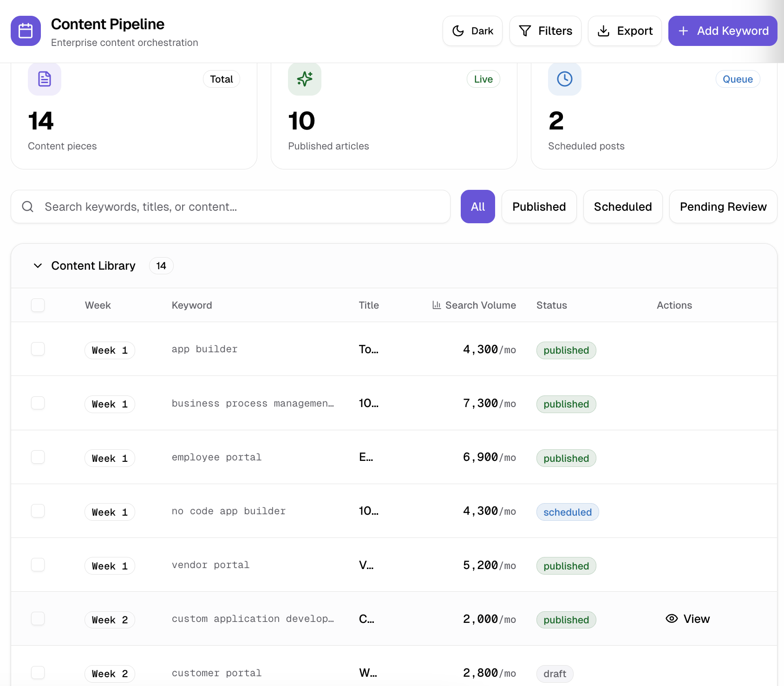
Task: Click the Add Keyword button
Action: pos(722,31)
